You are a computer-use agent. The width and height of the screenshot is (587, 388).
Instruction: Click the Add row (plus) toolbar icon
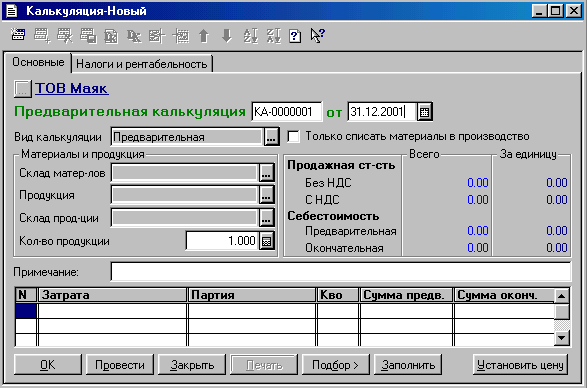click(42, 36)
